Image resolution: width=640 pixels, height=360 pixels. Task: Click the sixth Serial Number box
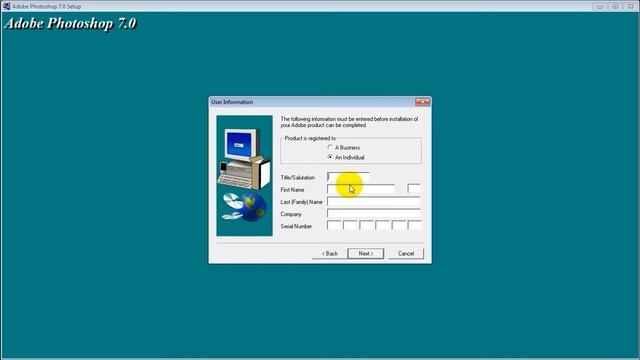[415, 226]
